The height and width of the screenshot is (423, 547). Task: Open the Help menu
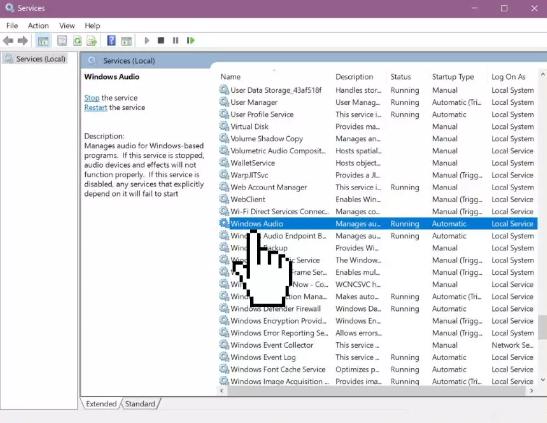(x=92, y=25)
